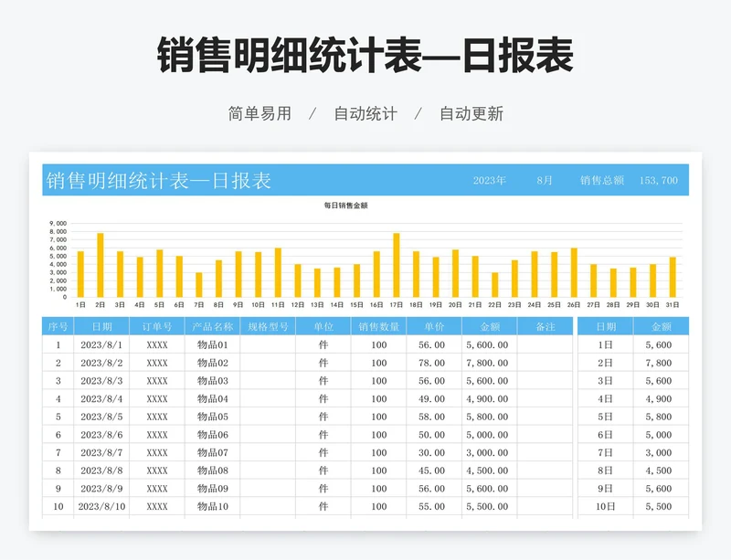The height and width of the screenshot is (560, 731).
Task: Click unit price cell 49.00
Action: point(435,398)
